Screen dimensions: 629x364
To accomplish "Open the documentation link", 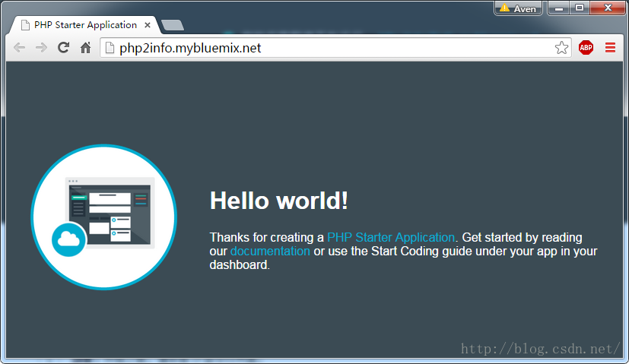I will (x=270, y=251).
